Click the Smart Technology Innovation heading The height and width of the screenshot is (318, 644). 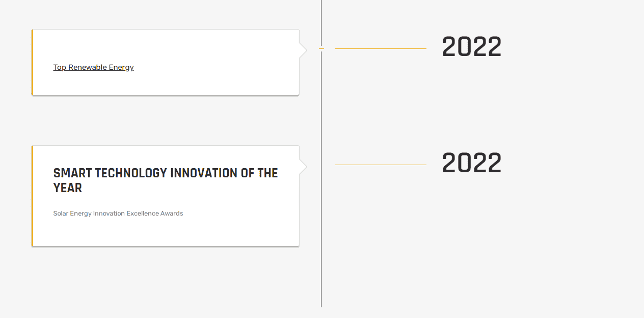point(165,180)
